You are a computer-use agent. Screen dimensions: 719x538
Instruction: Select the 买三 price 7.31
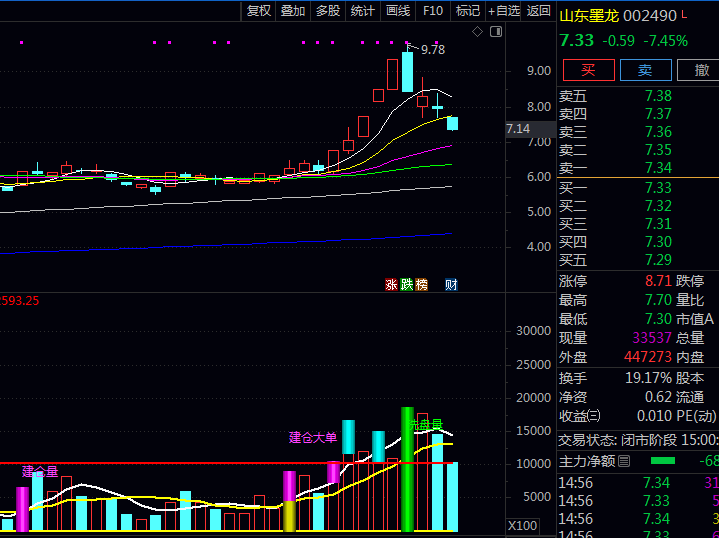tap(658, 224)
